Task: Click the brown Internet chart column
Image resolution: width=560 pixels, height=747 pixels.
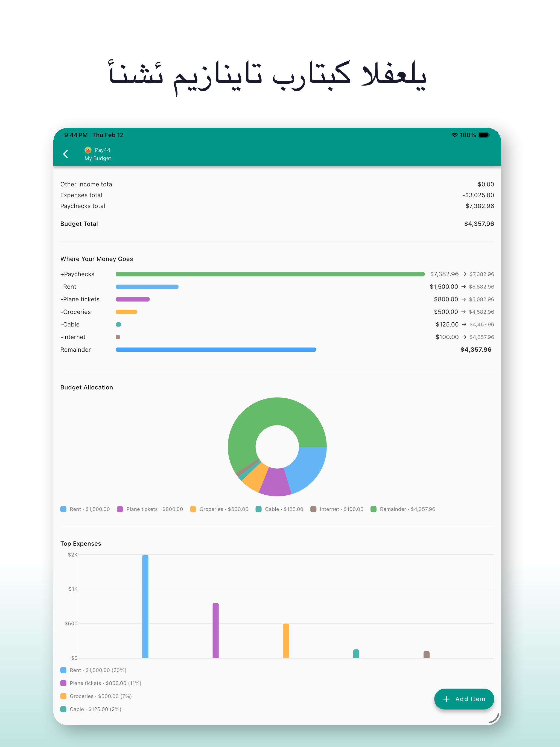Action: pyautogui.click(x=427, y=655)
